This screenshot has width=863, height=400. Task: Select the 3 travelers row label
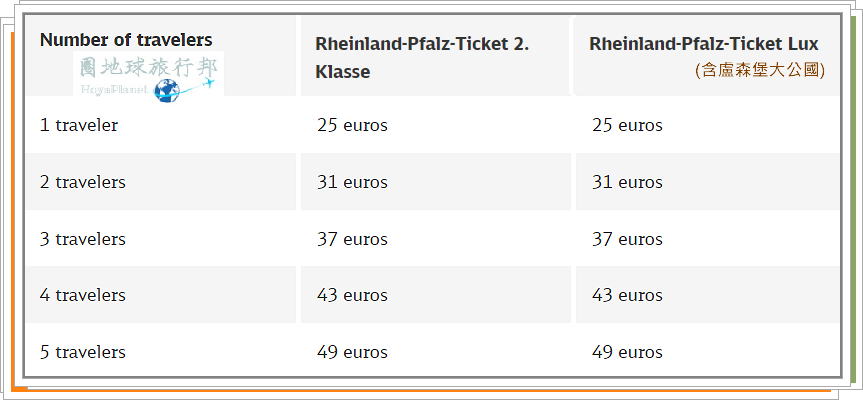click(83, 239)
